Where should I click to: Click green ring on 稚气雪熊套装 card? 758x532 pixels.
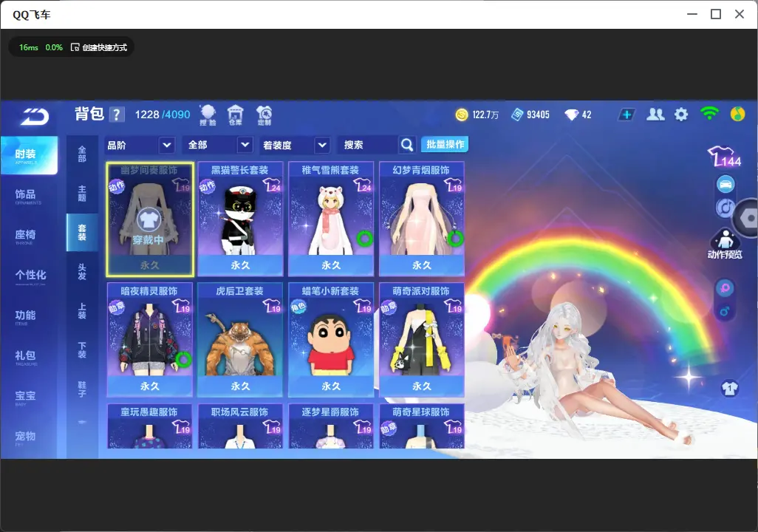click(x=364, y=239)
